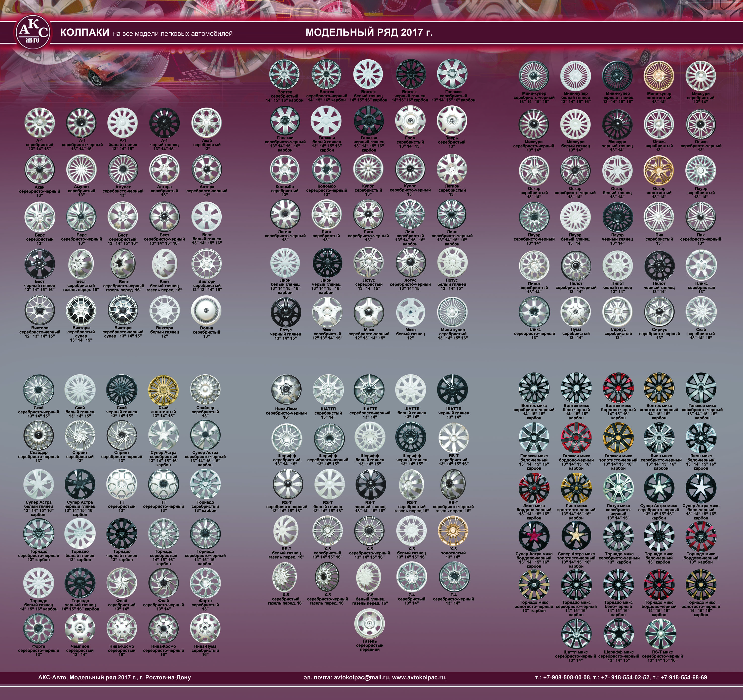Click the МОДЕЛЬНЫЙ РЯД 2017 г. title
The height and width of the screenshot is (700, 743).
click(369, 32)
